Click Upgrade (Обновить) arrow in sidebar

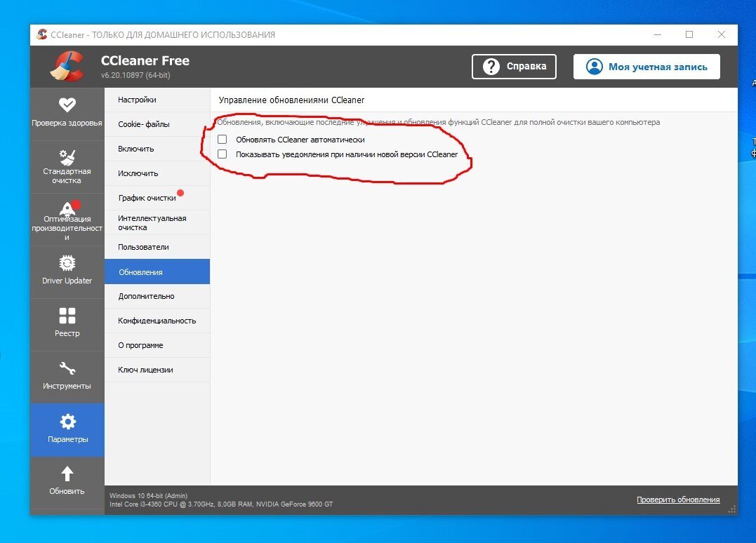click(67, 482)
